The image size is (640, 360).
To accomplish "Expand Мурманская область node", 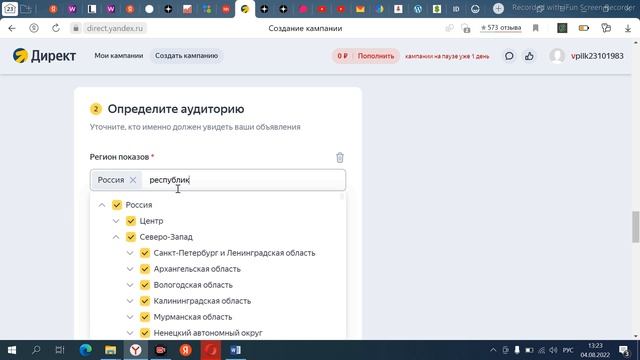I will coord(130,317).
